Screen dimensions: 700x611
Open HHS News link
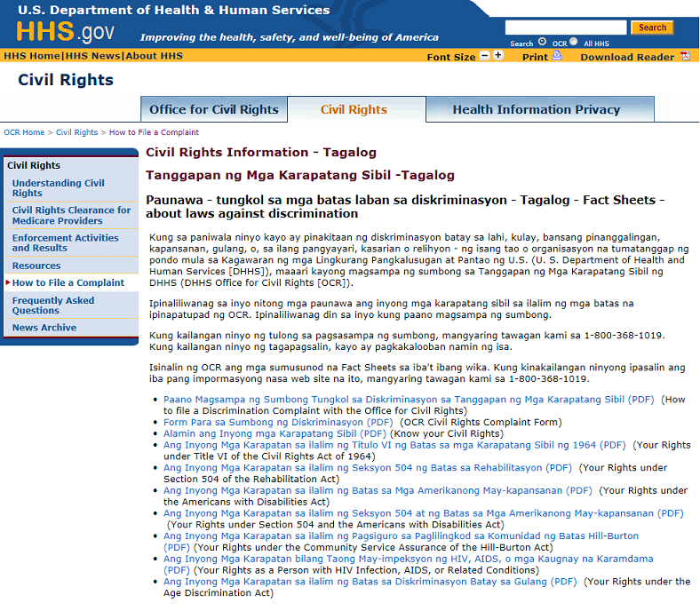(x=93, y=56)
